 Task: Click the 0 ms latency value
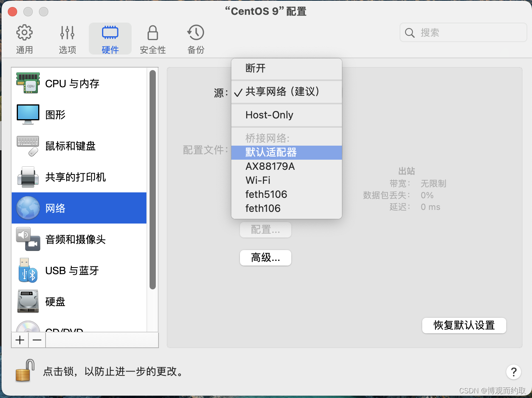(x=430, y=207)
